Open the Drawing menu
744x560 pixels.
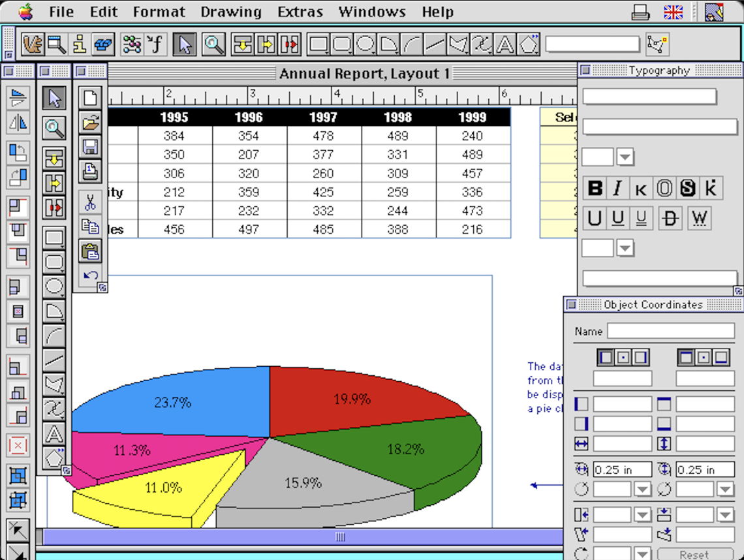230,12
